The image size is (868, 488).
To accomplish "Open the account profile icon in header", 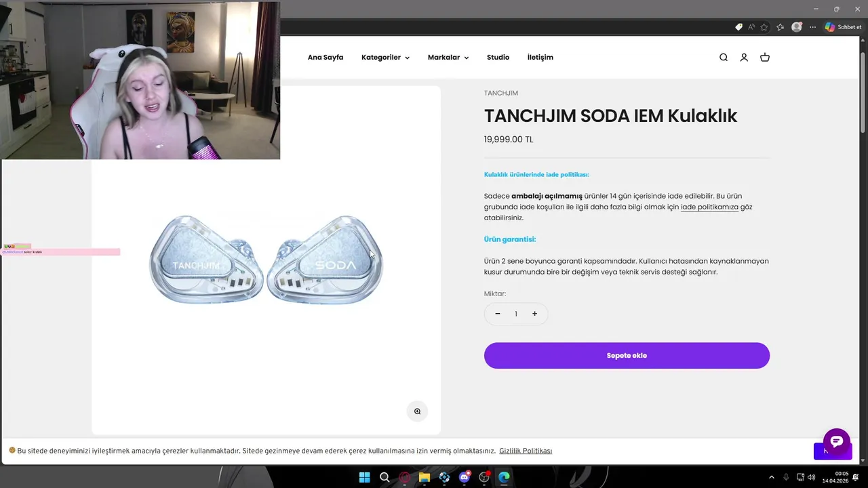I will pos(744,58).
